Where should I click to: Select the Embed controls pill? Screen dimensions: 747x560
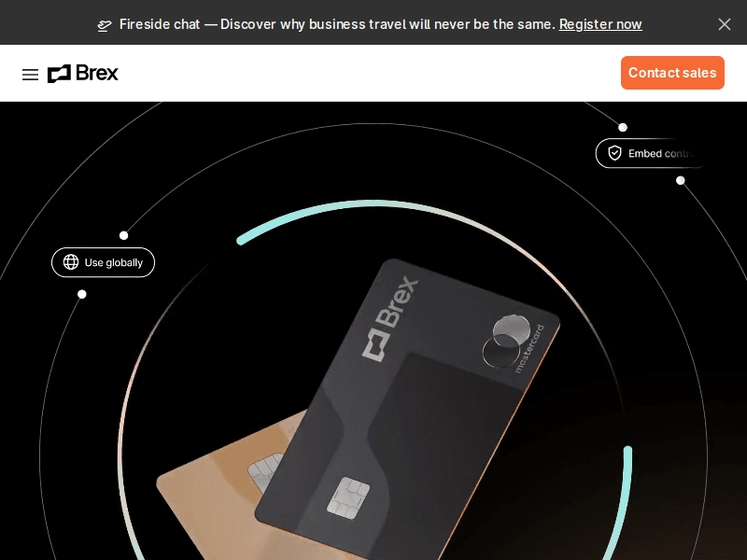tap(651, 153)
